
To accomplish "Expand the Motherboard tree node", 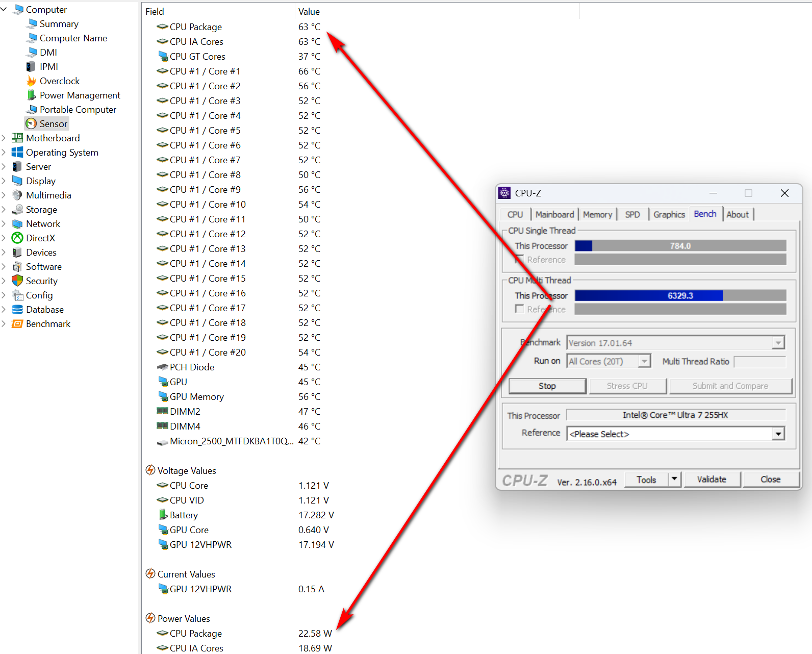I will click(4, 138).
